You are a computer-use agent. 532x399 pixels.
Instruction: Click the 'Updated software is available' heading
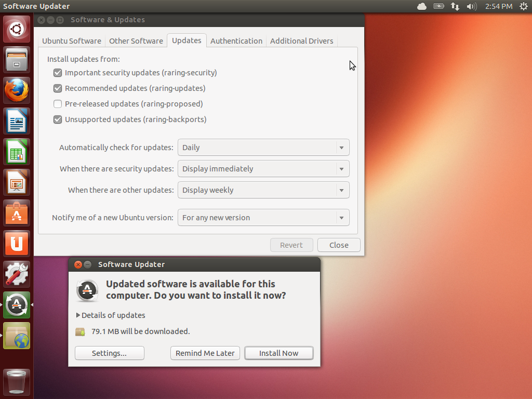click(x=196, y=290)
